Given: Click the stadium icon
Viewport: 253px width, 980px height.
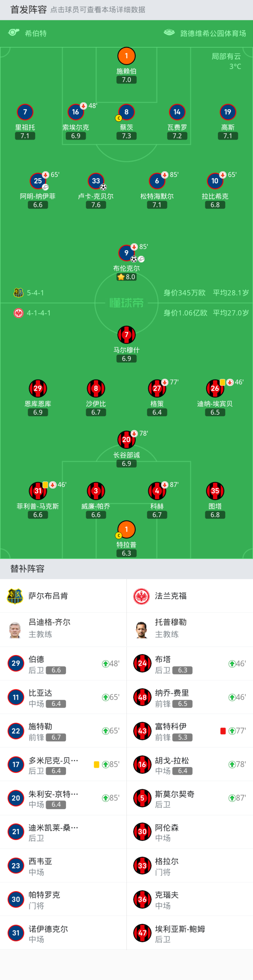Looking at the screenshot, I should [x=169, y=33].
